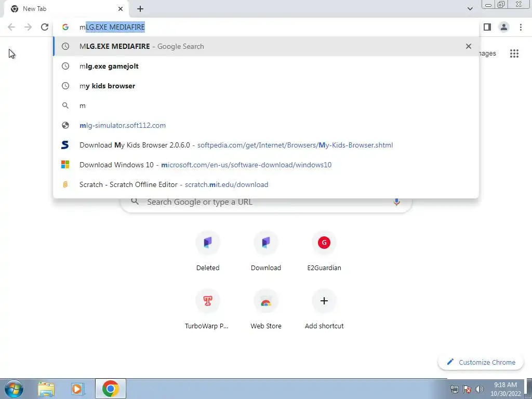Click the taskbar clock 9:18 AM
The image size is (532, 399).
505,389
